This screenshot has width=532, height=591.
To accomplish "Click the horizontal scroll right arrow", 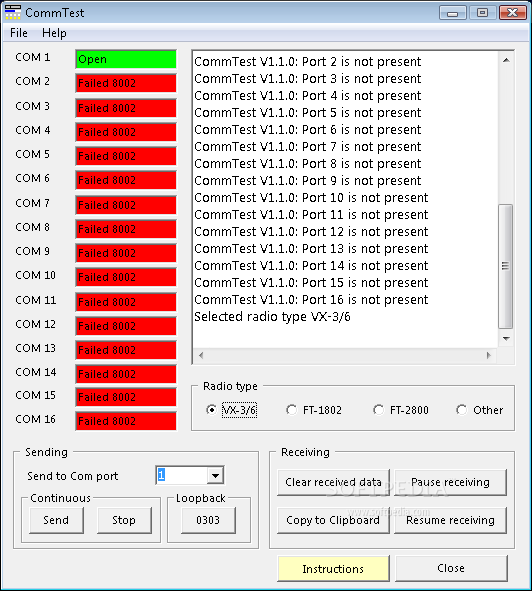I will [x=489, y=355].
